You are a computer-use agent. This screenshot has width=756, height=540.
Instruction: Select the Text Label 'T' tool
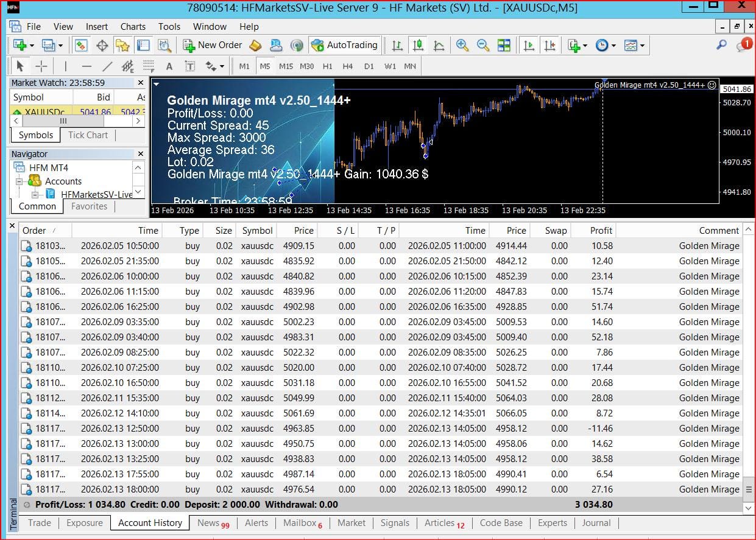[190, 66]
